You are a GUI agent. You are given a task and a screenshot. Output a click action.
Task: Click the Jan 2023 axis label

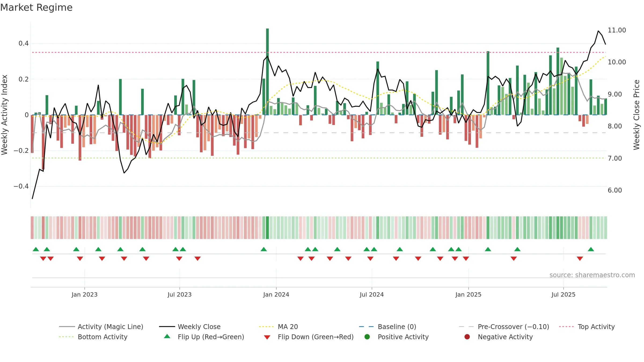[x=85, y=294]
